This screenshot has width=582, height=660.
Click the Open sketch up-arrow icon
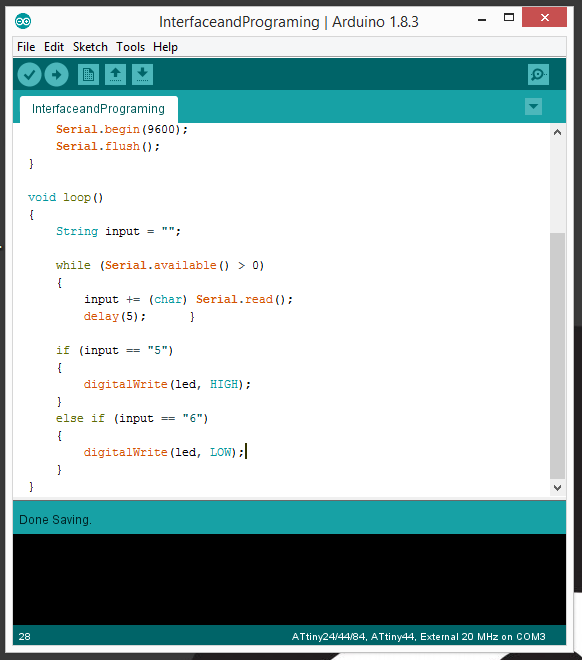click(115, 75)
